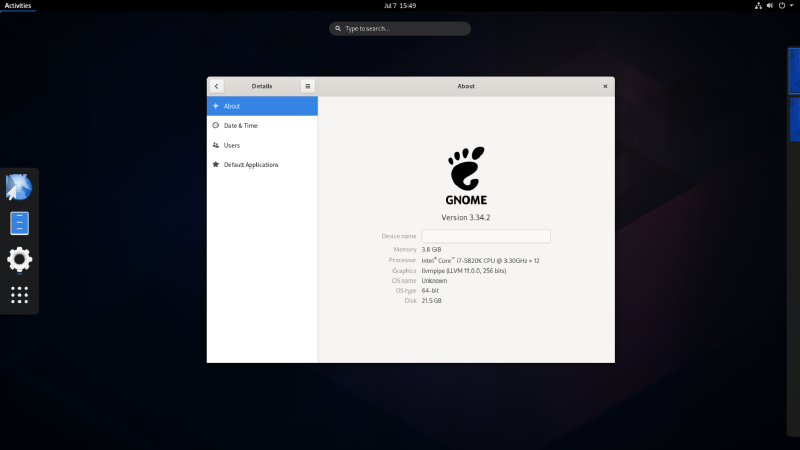Click the volume speaker icon
800x450 pixels.
770,6
